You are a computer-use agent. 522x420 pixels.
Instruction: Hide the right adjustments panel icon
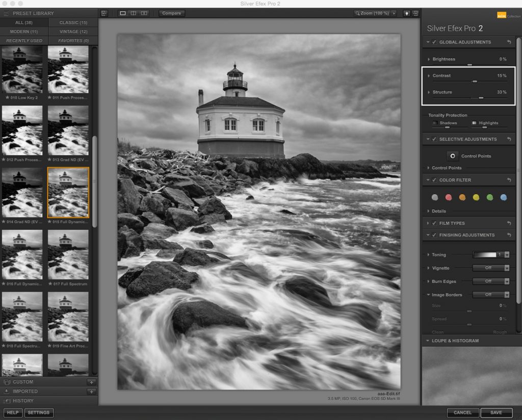coord(415,13)
